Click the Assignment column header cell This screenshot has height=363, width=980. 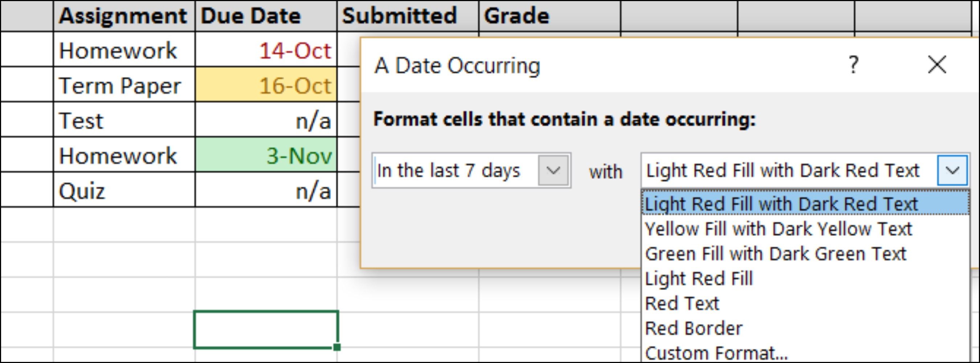click(124, 16)
